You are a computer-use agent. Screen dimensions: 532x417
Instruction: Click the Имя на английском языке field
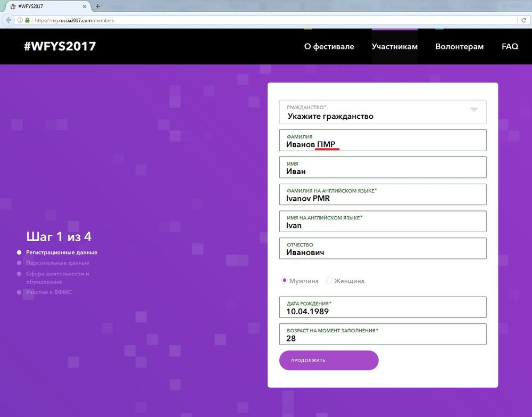383,222
